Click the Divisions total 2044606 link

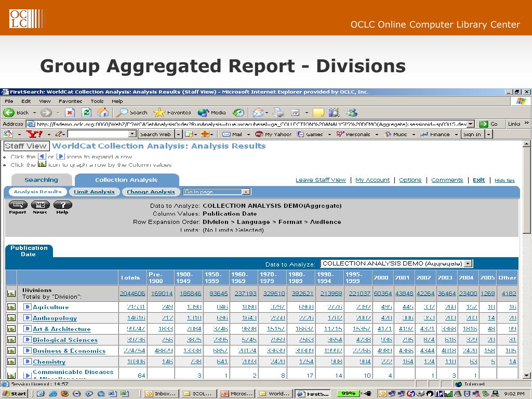click(132, 294)
